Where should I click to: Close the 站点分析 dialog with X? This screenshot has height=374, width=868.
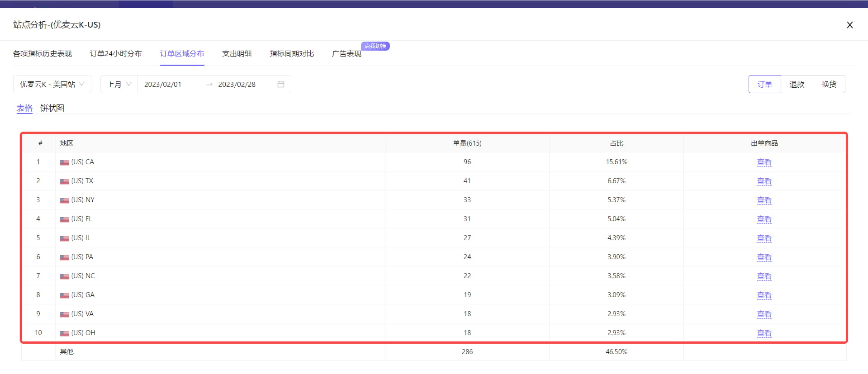(x=849, y=25)
